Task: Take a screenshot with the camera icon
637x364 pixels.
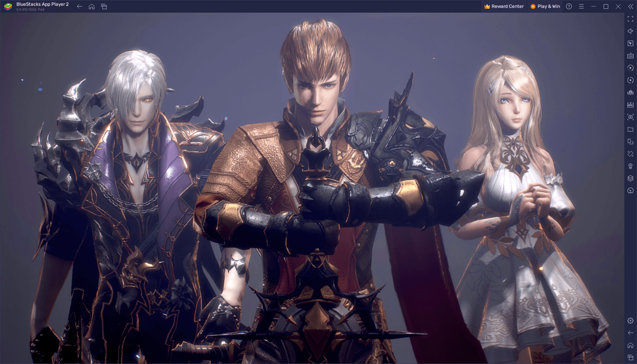Action: tap(630, 117)
